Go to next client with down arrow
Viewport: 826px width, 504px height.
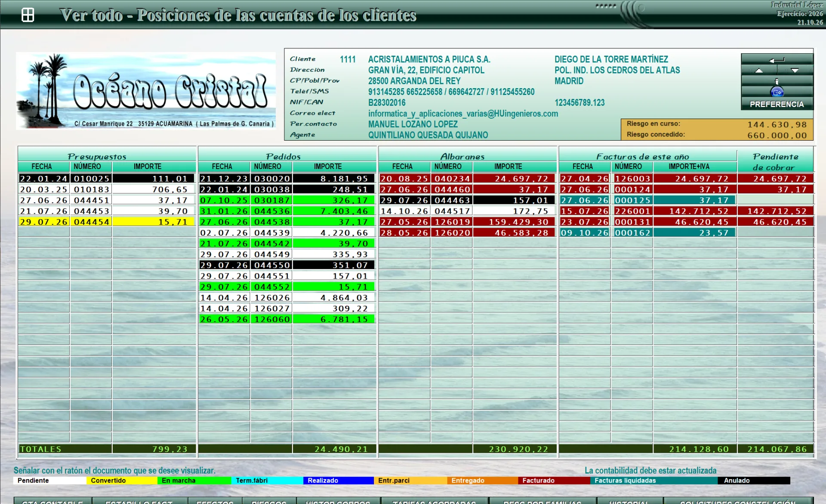tap(795, 70)
